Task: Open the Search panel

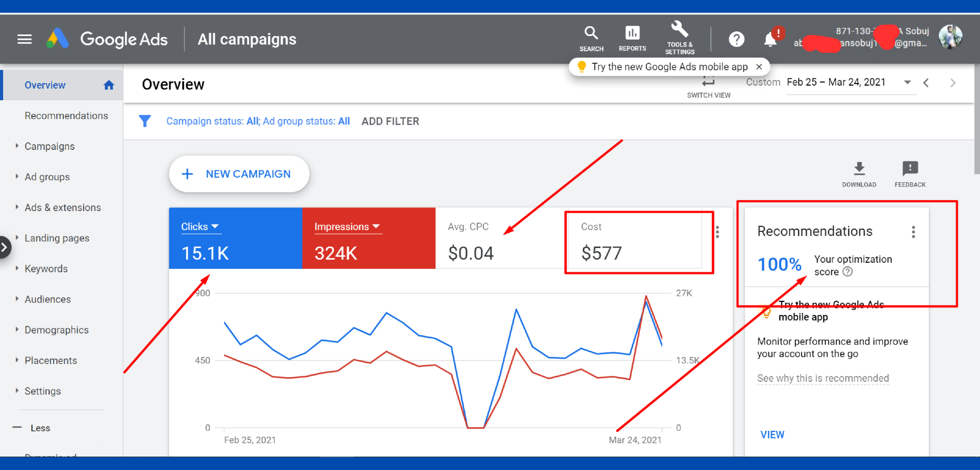Action: click(x=591, y=32)
